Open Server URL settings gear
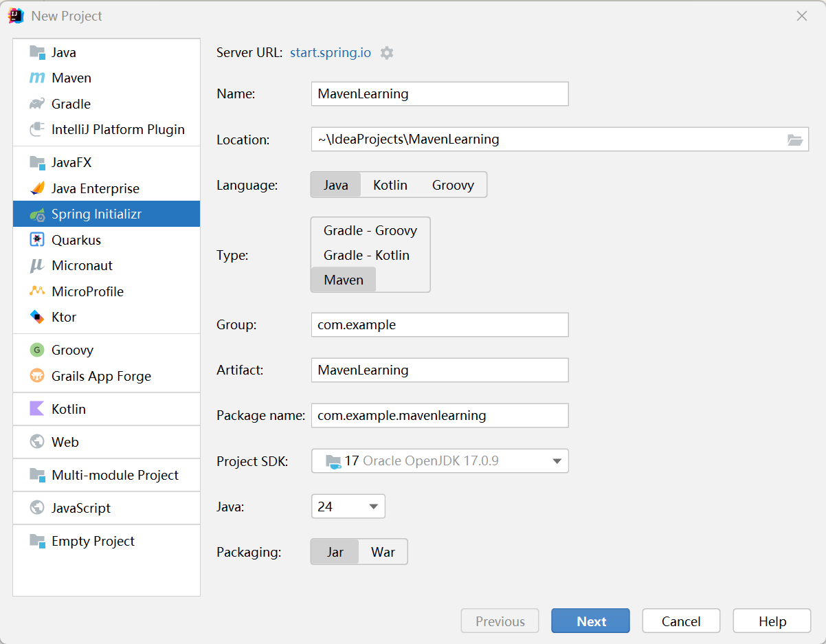Image resolution: width=826 pixels, height=644 pixels. click(387, 53)
